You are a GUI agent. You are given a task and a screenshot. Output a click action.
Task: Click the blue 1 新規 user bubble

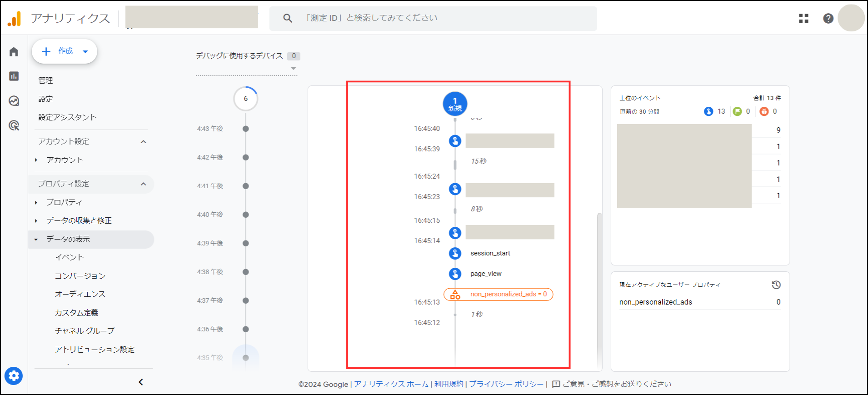click(x=455, y=104)
